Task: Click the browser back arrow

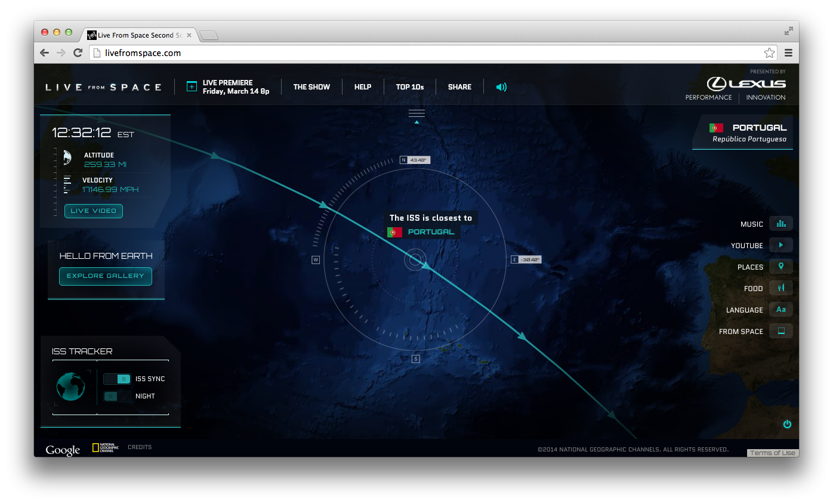Action: click(44, 53)
